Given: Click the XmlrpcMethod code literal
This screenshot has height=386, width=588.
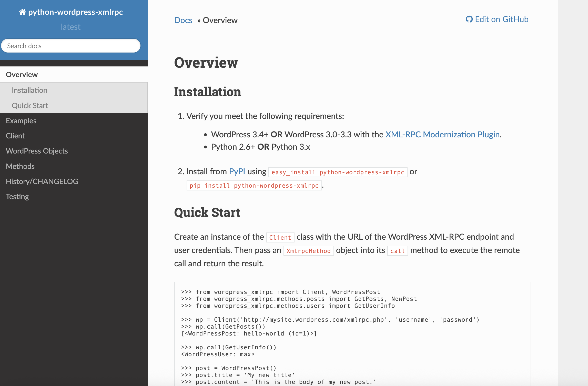Looking at the screenshot, I should pos(309,251).
